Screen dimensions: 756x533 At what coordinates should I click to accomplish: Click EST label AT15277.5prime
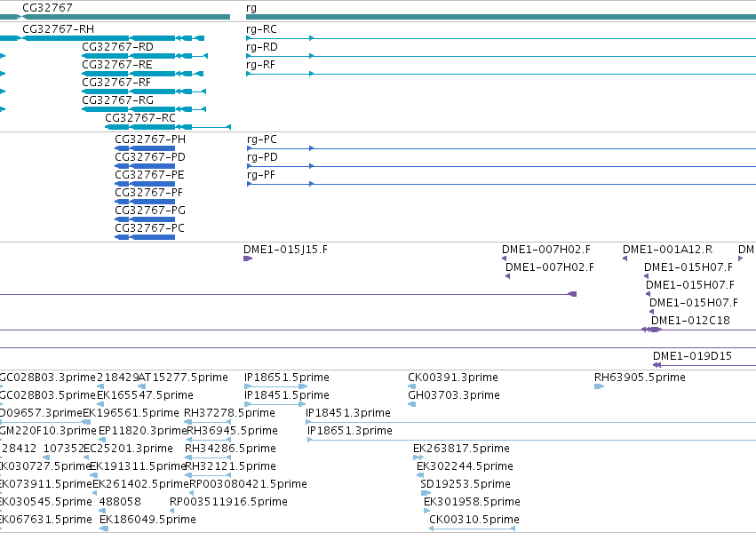(x=183, y=378)
